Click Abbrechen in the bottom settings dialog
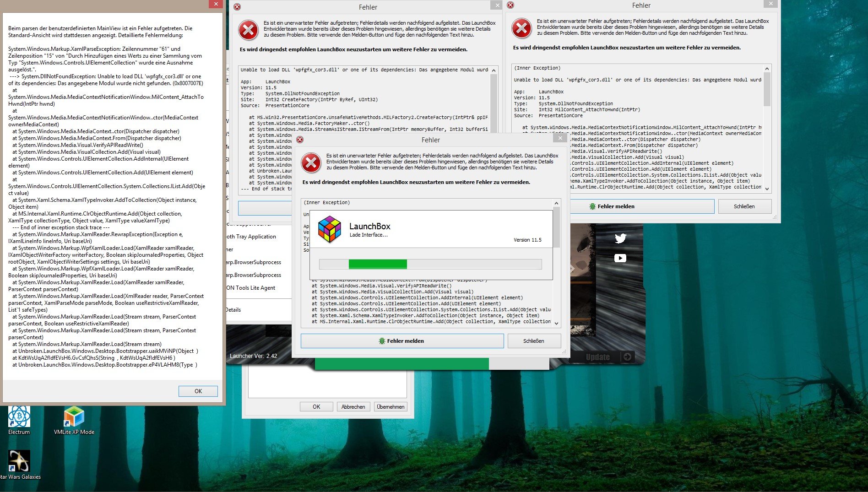Image resolution: width=868 pixels, height=492 pixels. (x=353, y=407)
